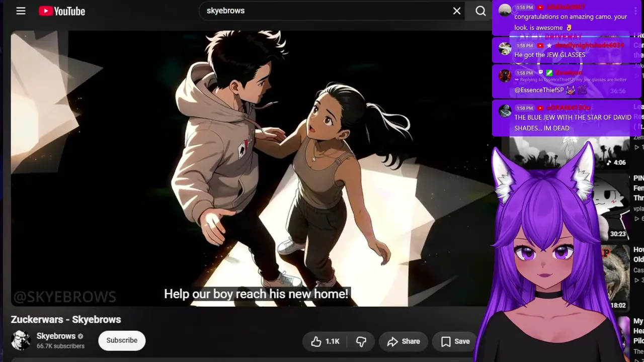
Task: Open the suggested video lasting 18:02
Action: tap(614, 278)
